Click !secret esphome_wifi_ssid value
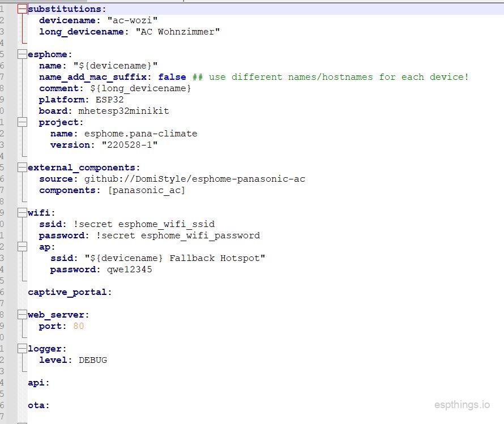This screenshot has width=504, height=424. [144, 224]
